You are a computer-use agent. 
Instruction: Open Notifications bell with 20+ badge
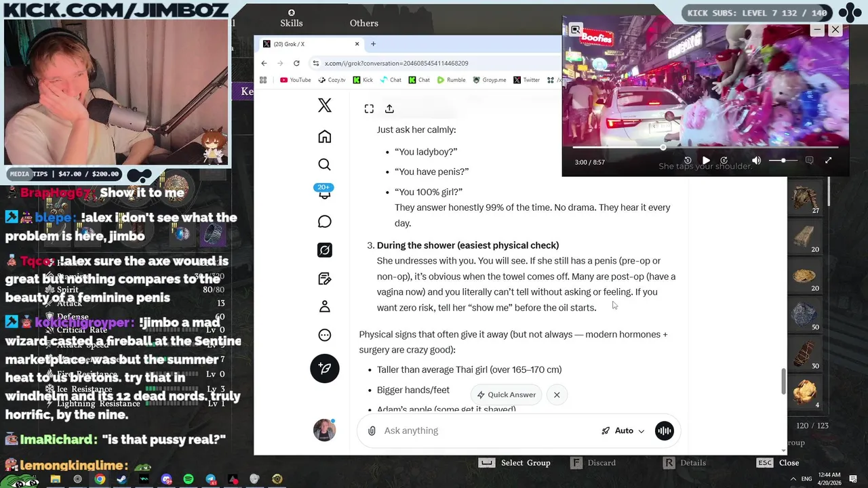pos(324,192)
